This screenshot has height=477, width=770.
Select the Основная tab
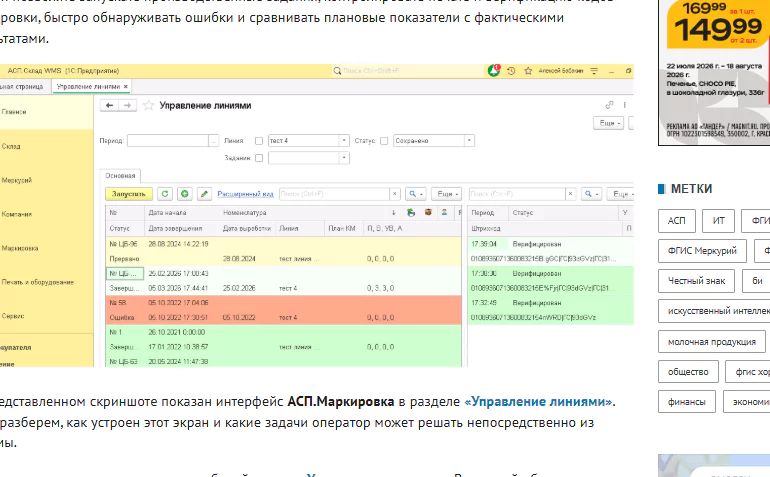[120, 176]
